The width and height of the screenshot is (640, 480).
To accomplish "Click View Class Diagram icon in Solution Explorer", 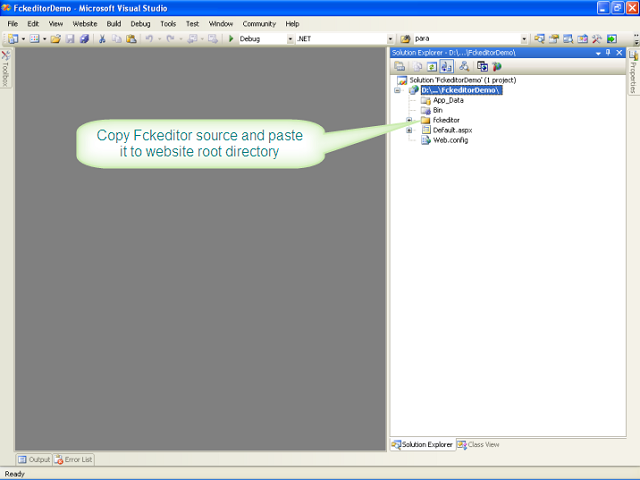I will [x=464, y=66].
